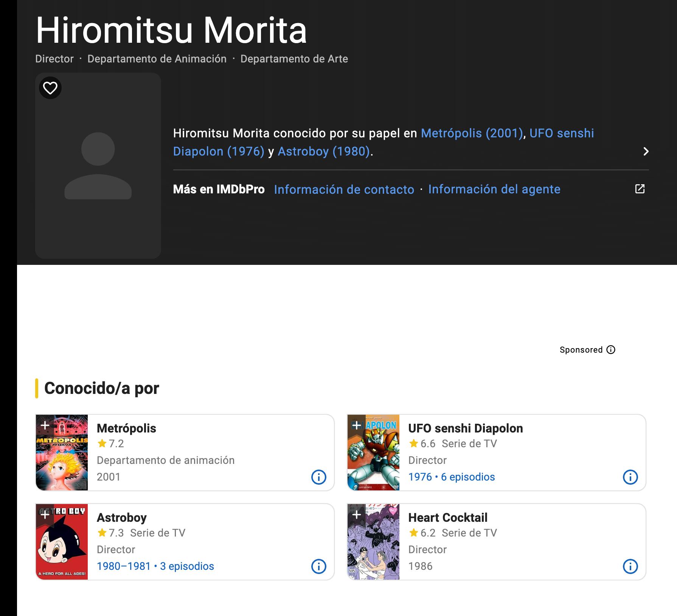The width and height of the screenshot is (677, 616).
Task: Click the Más en IMDbPro label
Action: click(219, 189)
